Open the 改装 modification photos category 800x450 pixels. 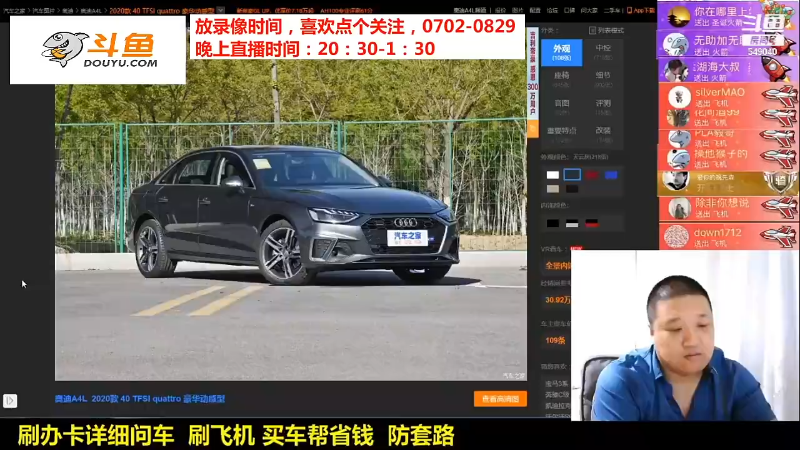point(603,134)
